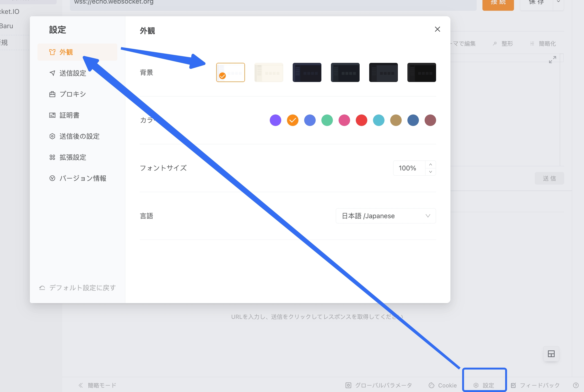The height and width of the screenshot is (392, 584).
Task: Open the 証明書 settings section
Action: pos(77,115)
